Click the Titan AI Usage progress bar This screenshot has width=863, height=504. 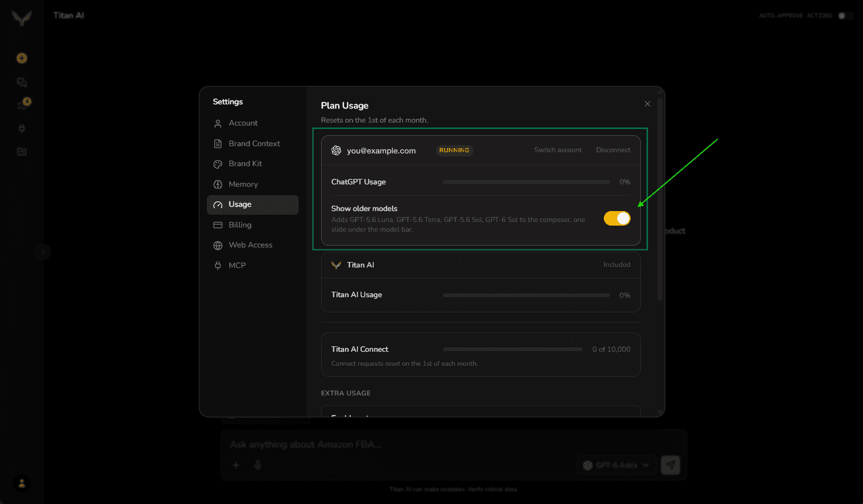526,295
